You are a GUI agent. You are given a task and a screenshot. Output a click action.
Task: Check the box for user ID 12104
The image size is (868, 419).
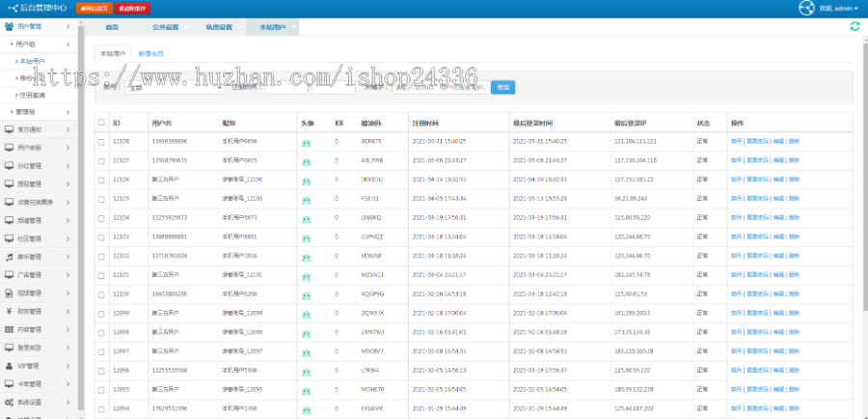101,218
